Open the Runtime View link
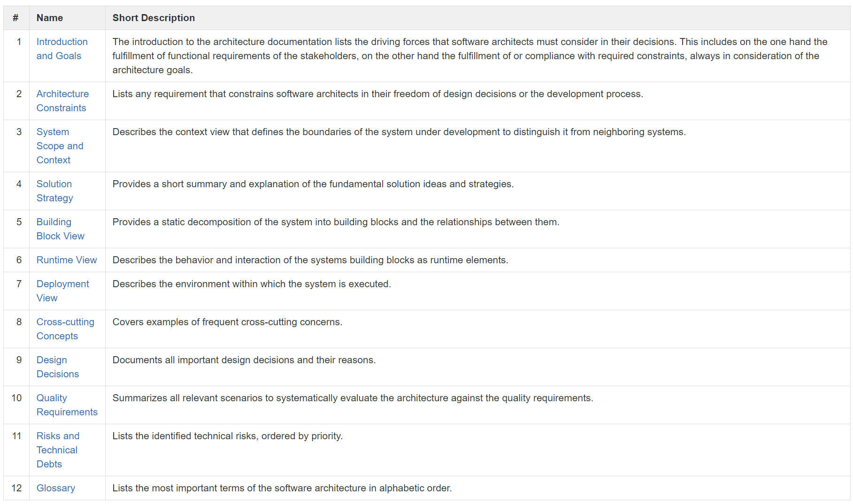 [x=67, y=260]
